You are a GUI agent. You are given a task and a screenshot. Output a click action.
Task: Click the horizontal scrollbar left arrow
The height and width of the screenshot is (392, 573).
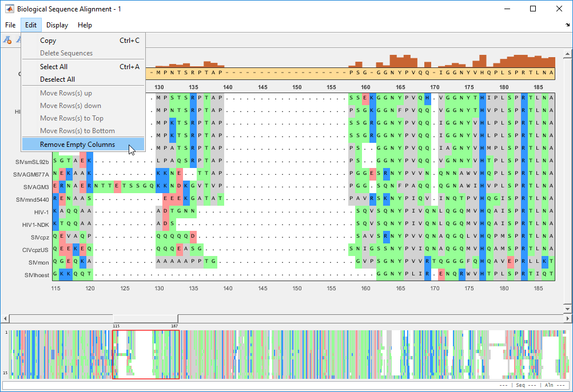click(x=6, y=318)
